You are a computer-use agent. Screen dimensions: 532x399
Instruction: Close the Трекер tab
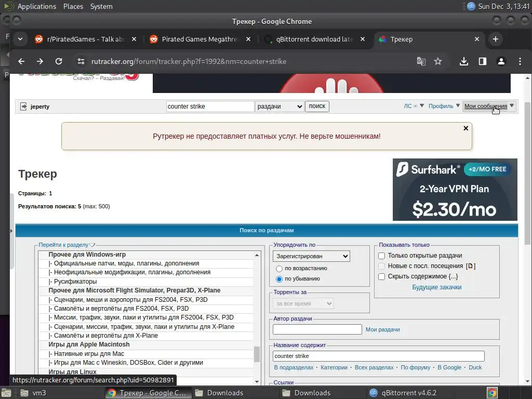[477, 39]
